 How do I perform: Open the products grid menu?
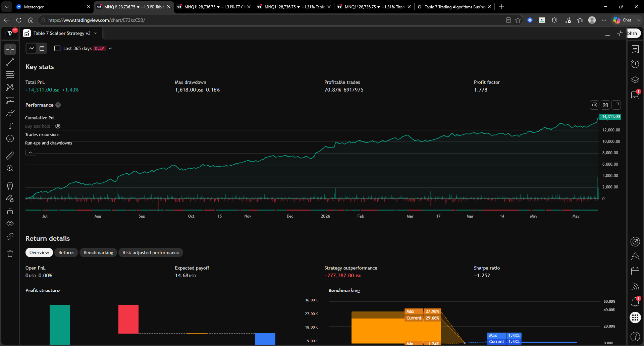[635, 318]
